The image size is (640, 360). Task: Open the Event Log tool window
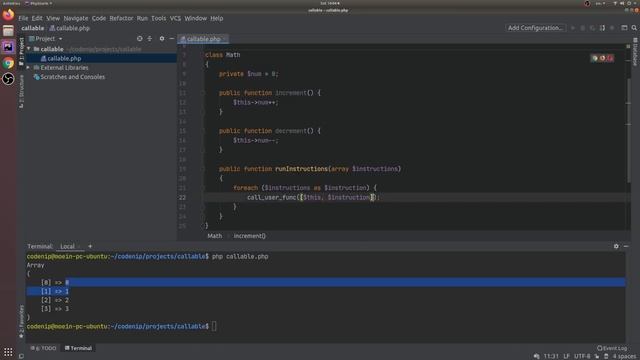click(x=612, y=348)
